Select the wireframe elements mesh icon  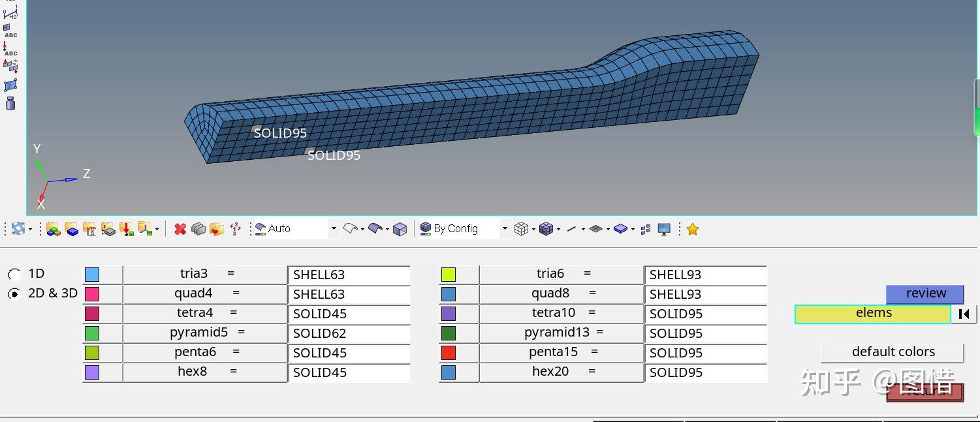click(521, 228)
